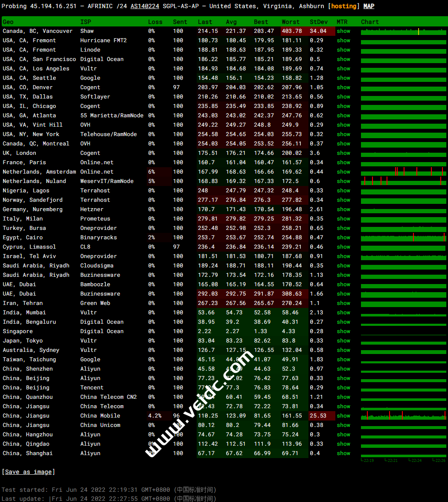This screenshot has width=448, height=502.
Task: Show MTR for Hangzhou Aliyun row
Action: pyautogui.click(x=343, y=435)
